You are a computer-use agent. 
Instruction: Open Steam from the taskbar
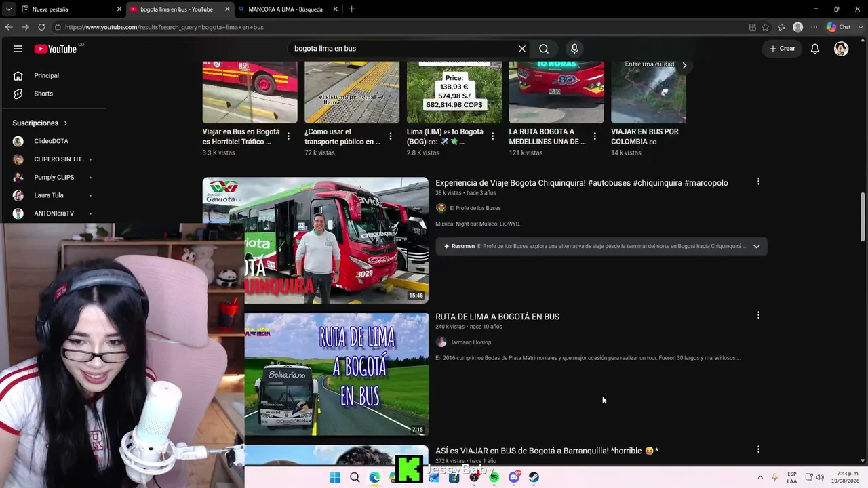click(534, 477)
